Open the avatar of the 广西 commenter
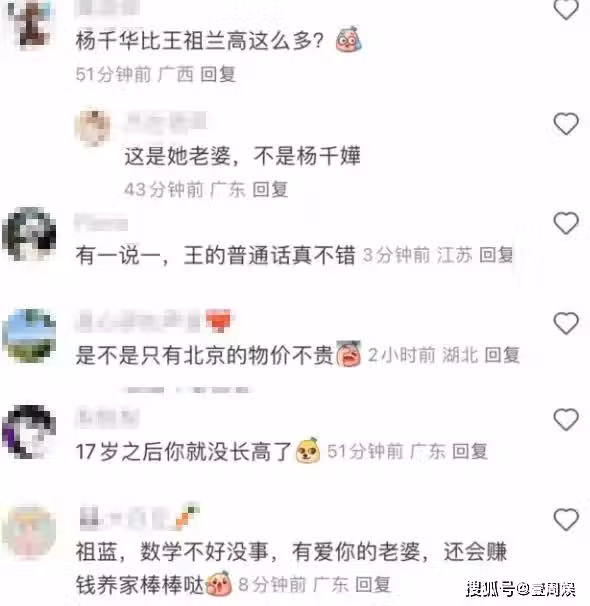This screenshot has height=606, width=590. point(30,25)
